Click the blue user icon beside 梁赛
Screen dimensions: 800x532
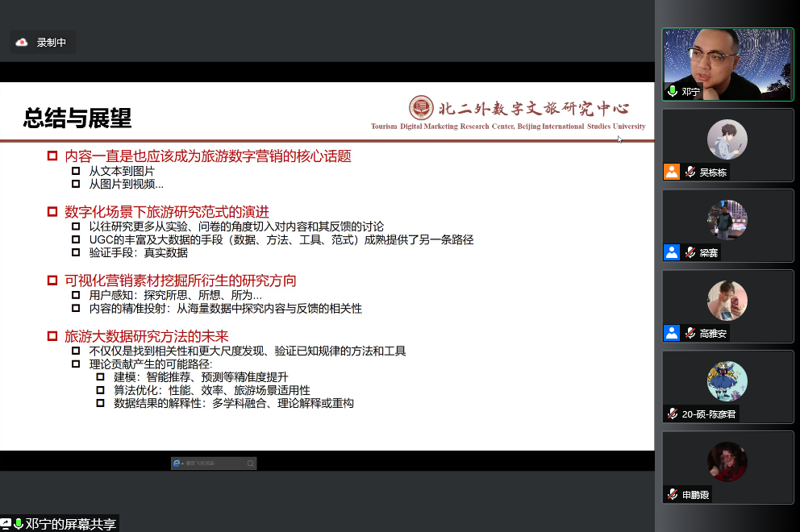[672, 252]
